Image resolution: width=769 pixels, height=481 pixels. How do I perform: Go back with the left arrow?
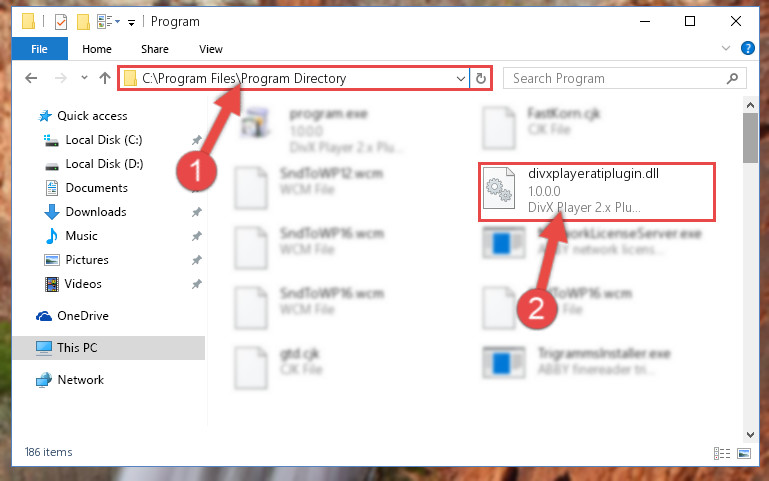click(31, 78)
